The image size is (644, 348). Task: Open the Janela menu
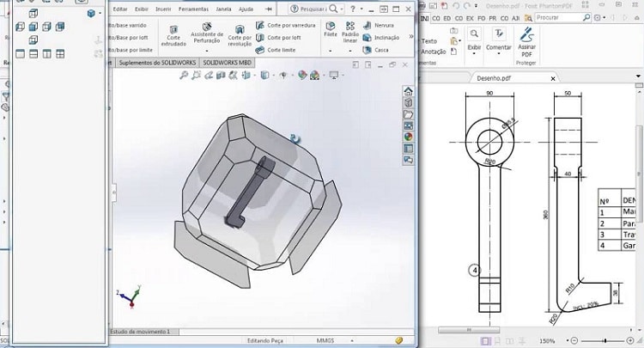pyautogui.click(x=222, y=9)
